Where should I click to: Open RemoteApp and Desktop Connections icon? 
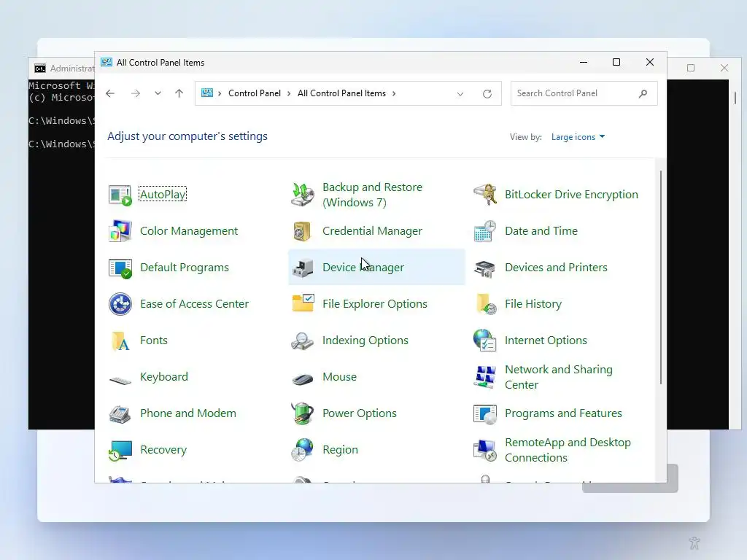485,450
